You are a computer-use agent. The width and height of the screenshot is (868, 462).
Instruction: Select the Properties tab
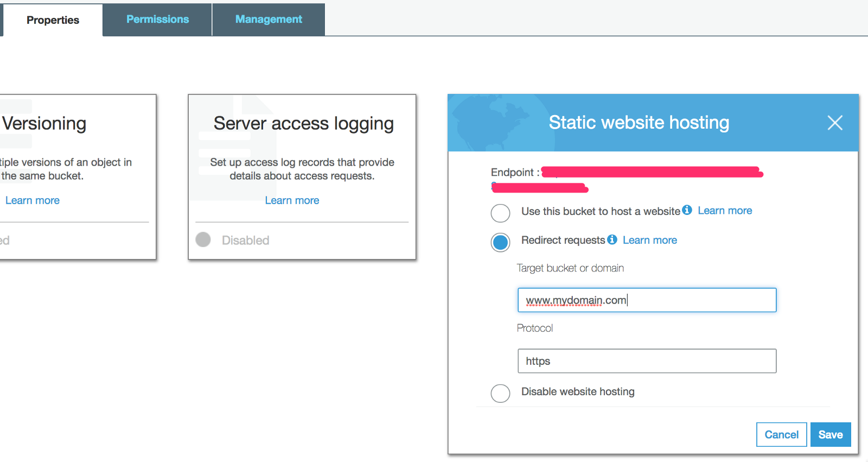point(53,20)
